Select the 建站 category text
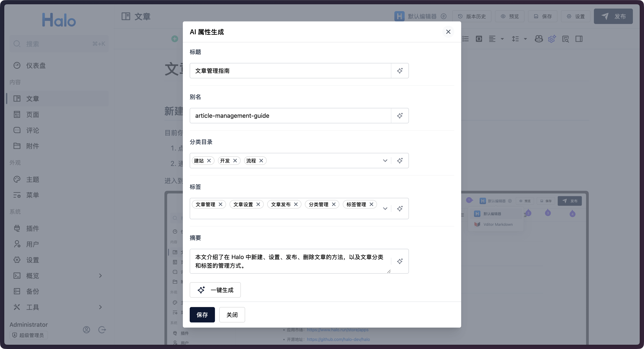Viewport: 644px width, 349px height. point(199,161)
